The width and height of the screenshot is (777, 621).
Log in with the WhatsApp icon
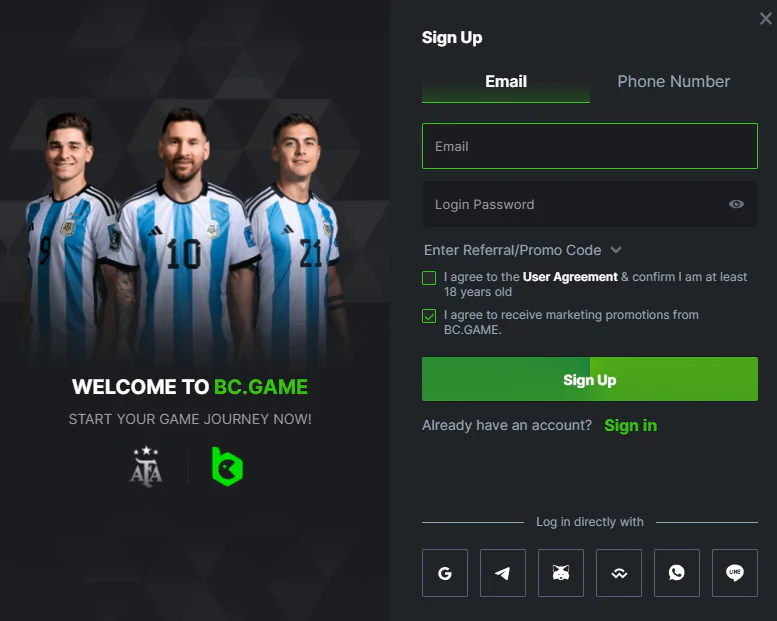pyautogui.click(x=676, y=572)
